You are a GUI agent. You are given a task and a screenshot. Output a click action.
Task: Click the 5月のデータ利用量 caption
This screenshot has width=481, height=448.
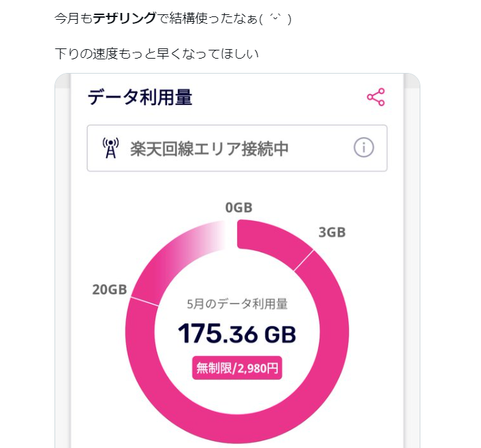(237, 304)
